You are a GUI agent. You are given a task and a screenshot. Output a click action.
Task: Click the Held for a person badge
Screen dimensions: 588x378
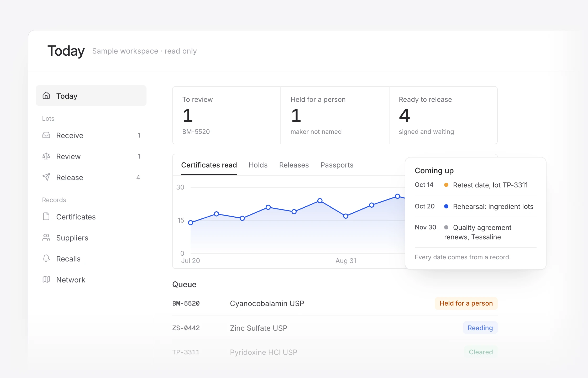(x=466, y=303)
